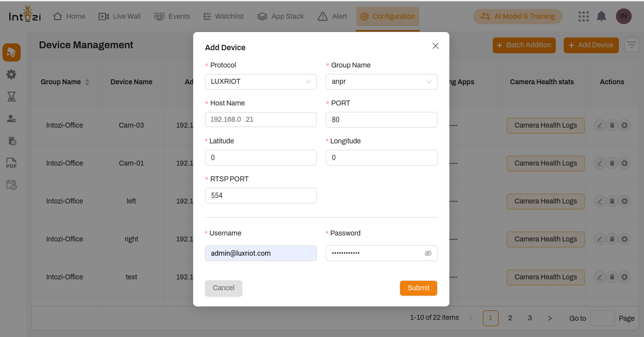The image size is (644, 337).
Task: Click the notification bell icon
Action: (601, 16)
